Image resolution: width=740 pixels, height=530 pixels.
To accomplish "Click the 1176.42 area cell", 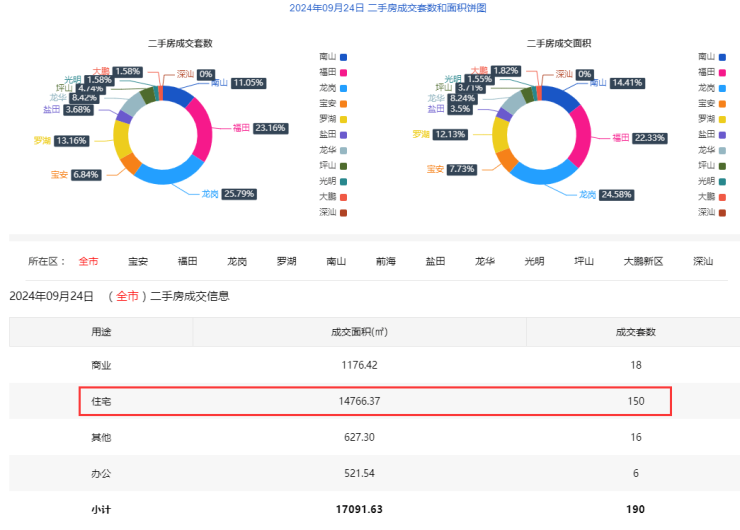I will point(359,365).
